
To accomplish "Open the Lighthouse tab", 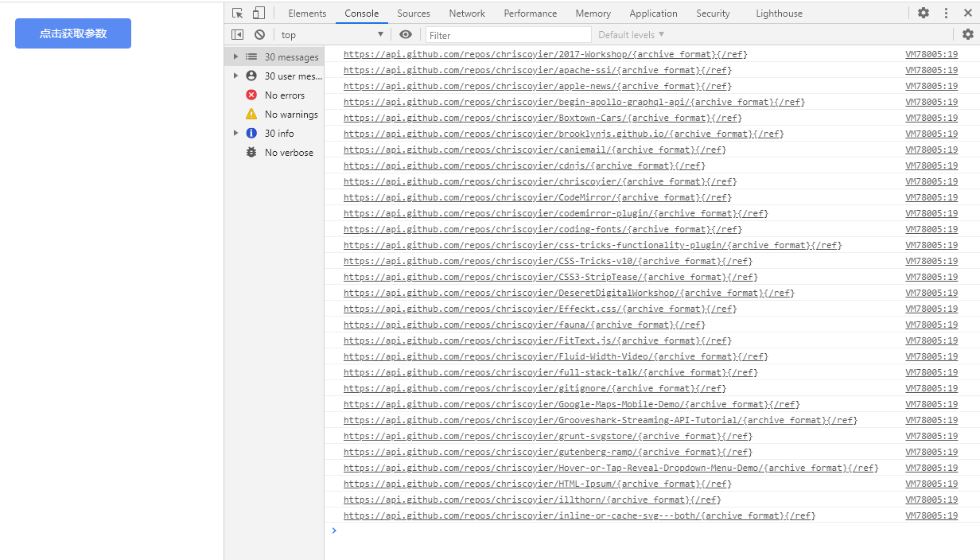I will (780, 14).
